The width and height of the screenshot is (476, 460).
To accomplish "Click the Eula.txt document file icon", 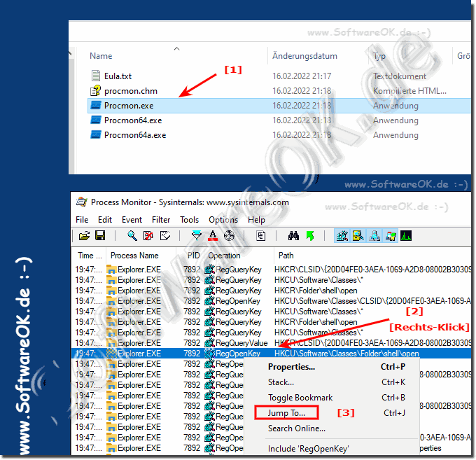I will click(96, 76).
